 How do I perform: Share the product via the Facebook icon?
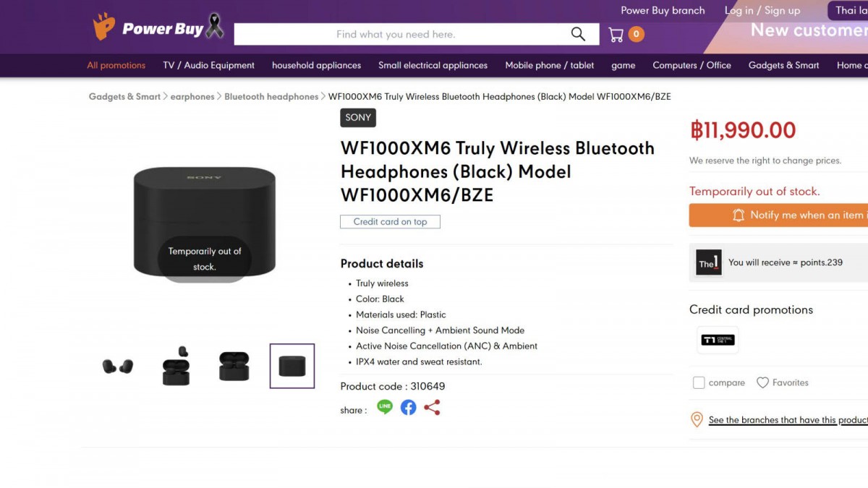408,407
